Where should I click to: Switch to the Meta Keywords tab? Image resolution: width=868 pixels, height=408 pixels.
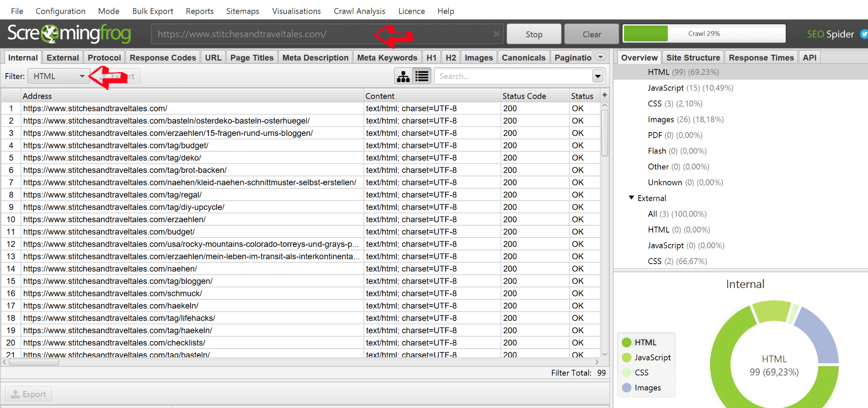coord(387,58)
